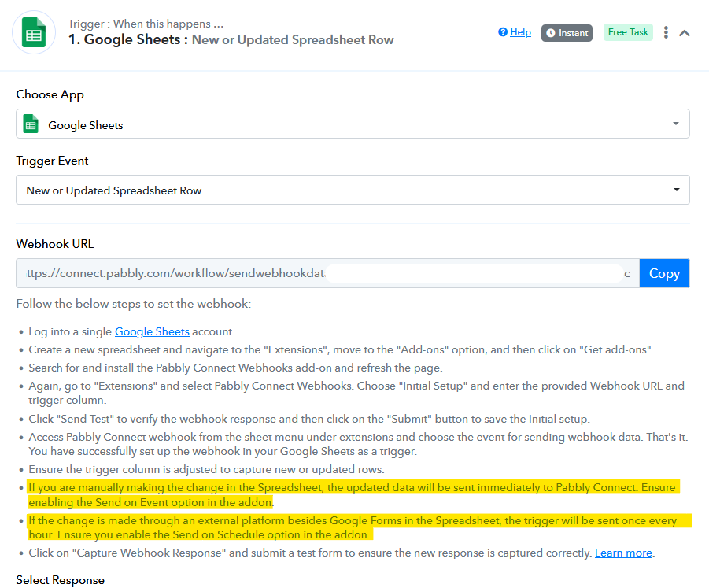The image size is (709, 588).
Task: Follow the Learn more link
Action: coord(623,553)
